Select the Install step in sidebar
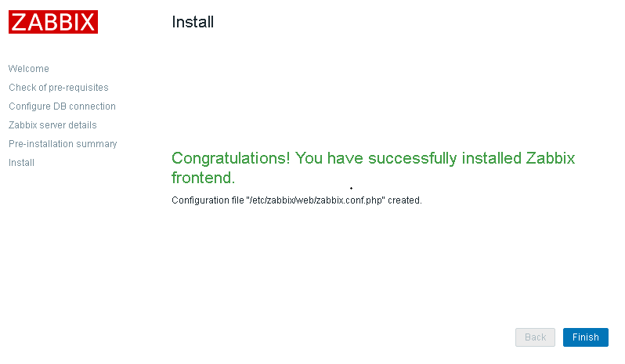 pyautogui.click(x=21, y=163)
